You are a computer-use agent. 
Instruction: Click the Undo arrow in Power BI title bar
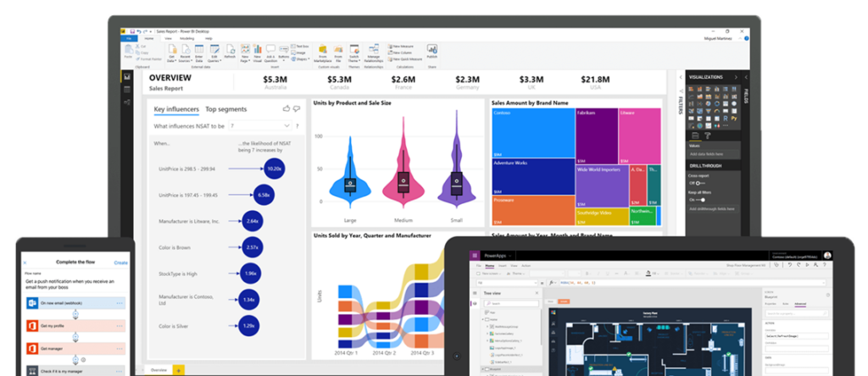pos(139,32)
